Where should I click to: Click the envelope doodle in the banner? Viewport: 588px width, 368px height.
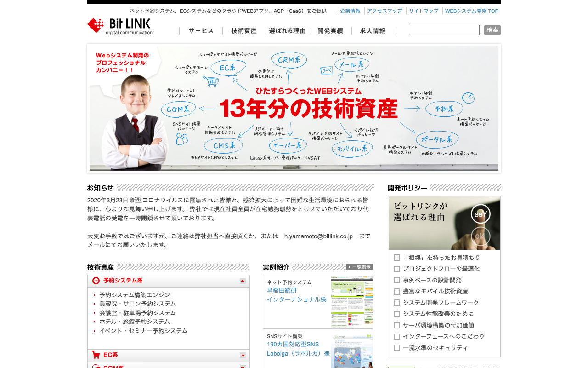327,70
